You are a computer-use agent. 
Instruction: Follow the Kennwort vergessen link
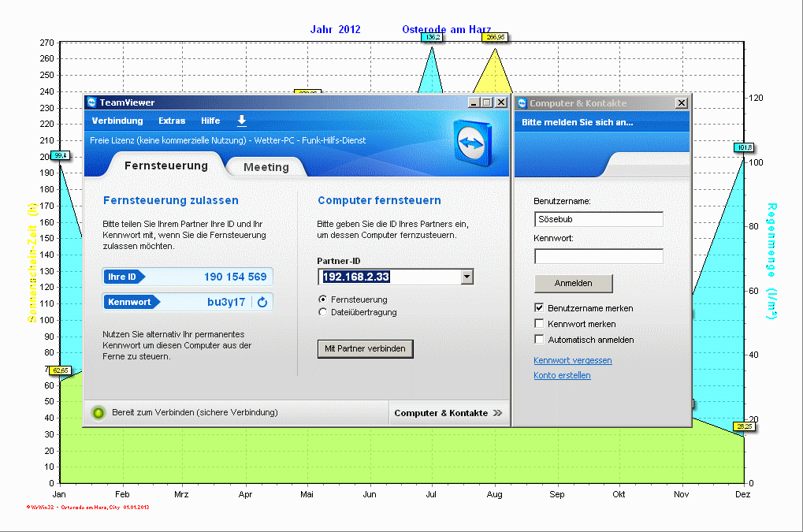(x=572, y=360)
